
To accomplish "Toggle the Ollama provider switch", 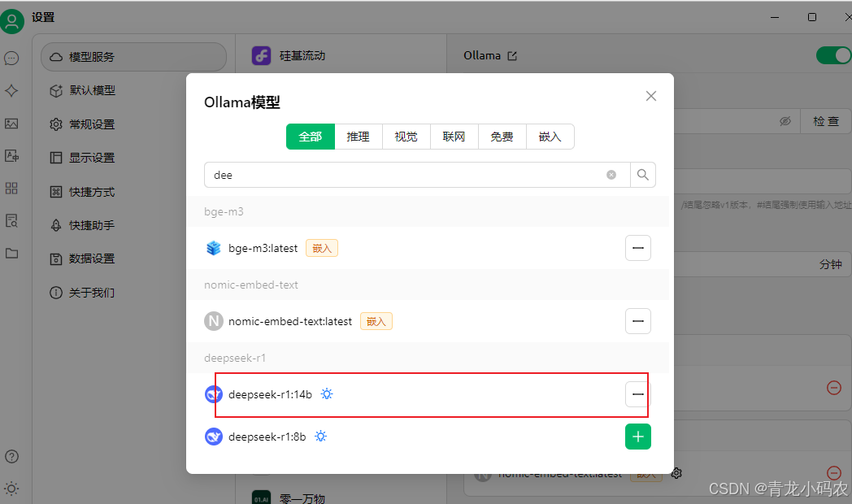I will [x=833, y=55].
